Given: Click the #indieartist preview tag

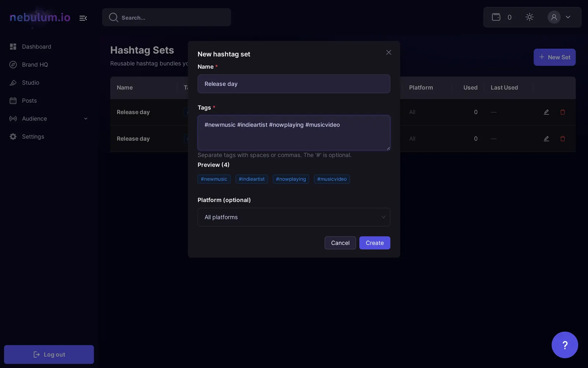Looking at the screenshot, I should pos(252,179).
